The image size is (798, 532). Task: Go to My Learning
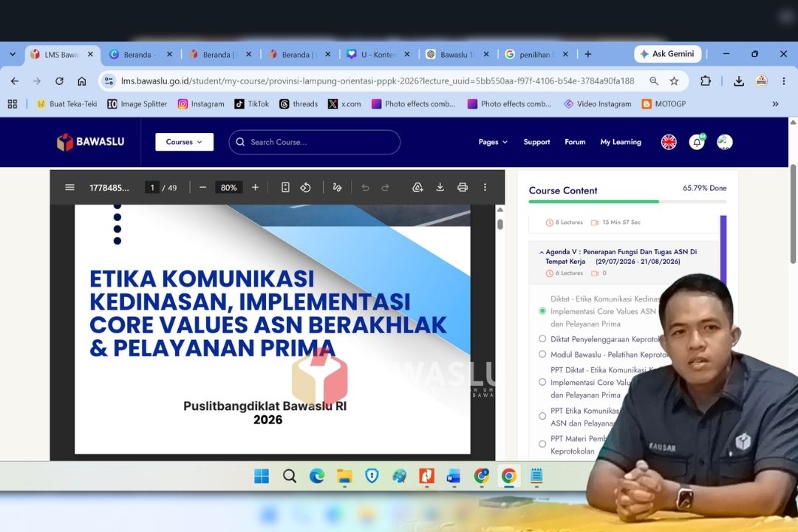point(621,142)
